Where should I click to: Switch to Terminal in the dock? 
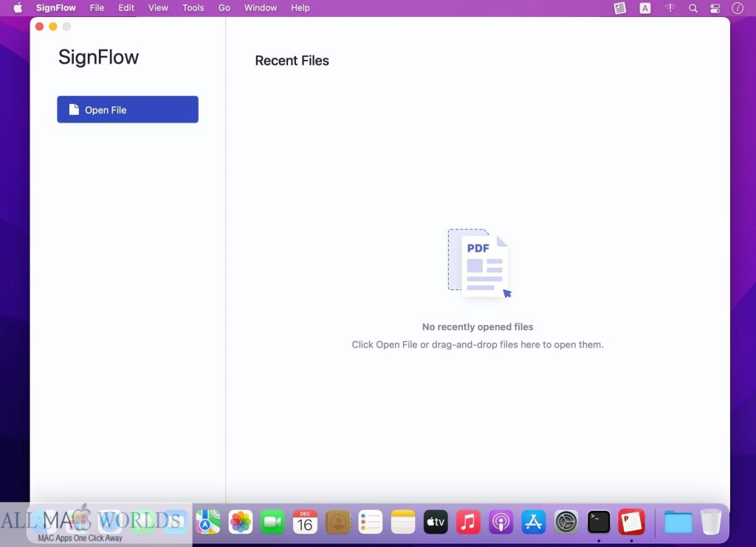pyautogui.click(x=599, y=522)
